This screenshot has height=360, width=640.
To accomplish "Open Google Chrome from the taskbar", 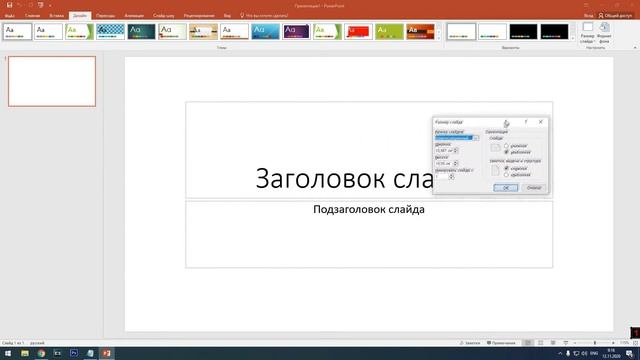I will pyautogui.click(x=41, y=353).
